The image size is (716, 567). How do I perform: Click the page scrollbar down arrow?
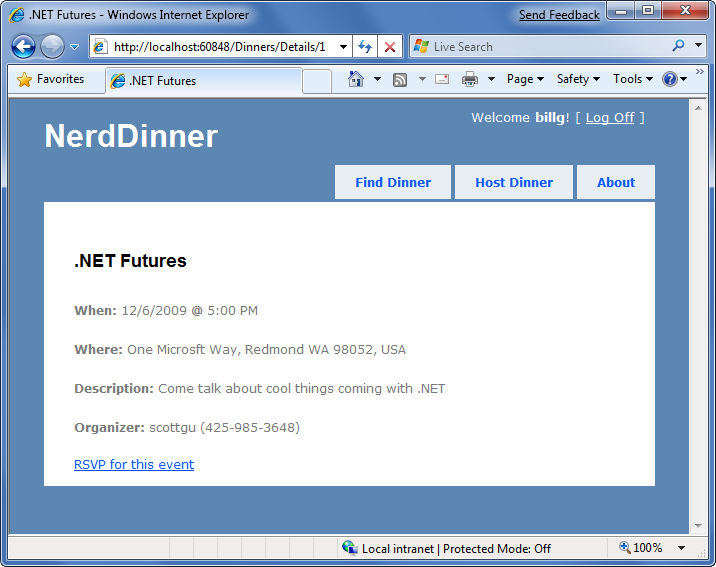(x=698, y=525)
